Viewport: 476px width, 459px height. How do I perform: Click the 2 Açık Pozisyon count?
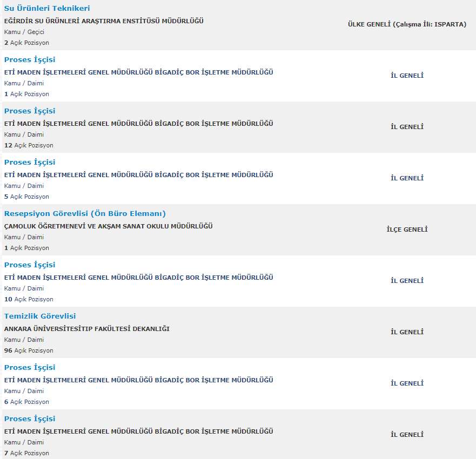[26, 43]
